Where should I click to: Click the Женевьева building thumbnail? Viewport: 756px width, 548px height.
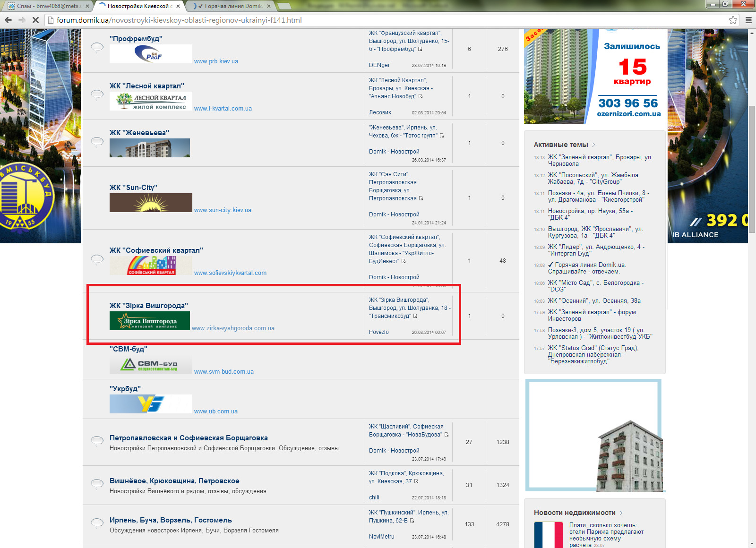click(150, 148)
